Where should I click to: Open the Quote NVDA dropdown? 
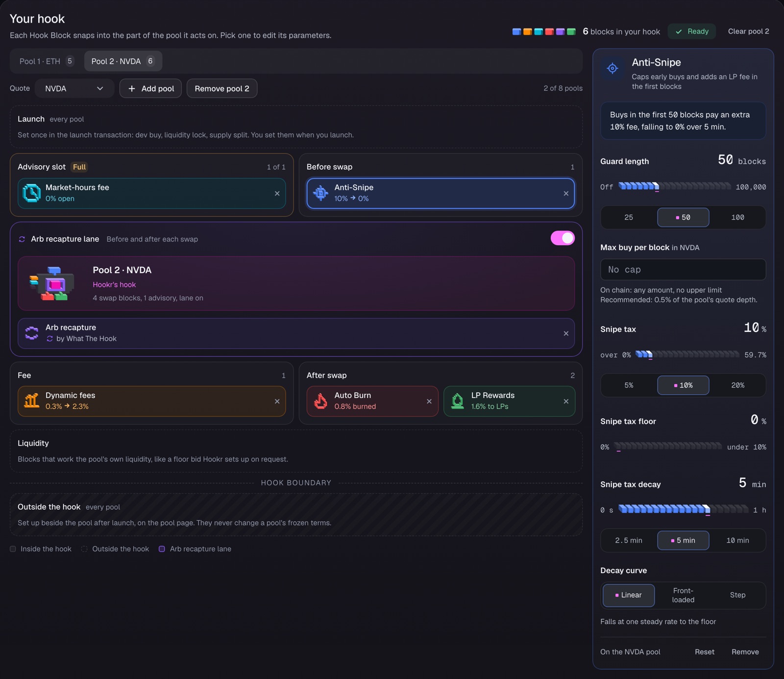74,89
